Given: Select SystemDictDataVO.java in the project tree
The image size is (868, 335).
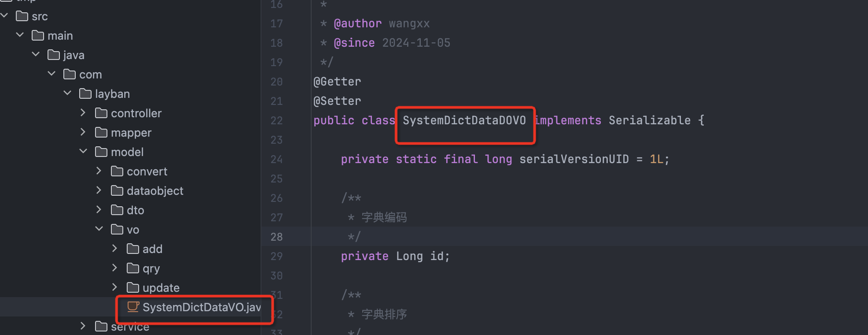Looking at the screenshot, I should (201, 307).
